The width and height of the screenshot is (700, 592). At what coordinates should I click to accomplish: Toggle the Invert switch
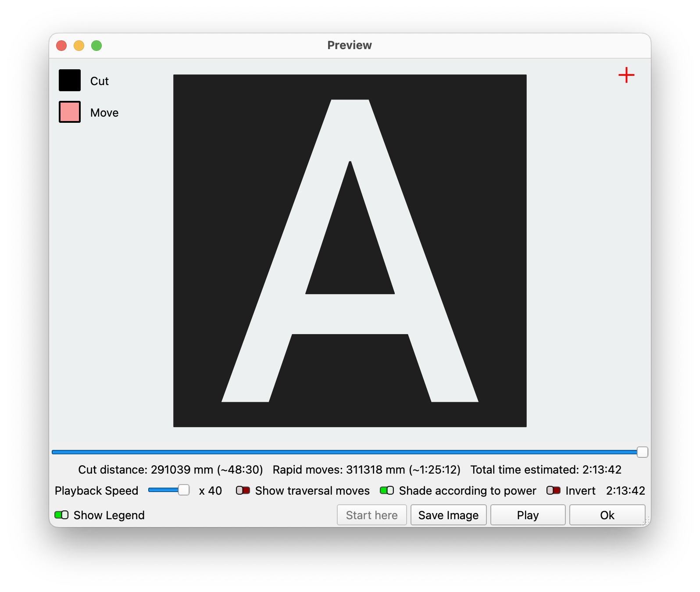tap(554, 490)
